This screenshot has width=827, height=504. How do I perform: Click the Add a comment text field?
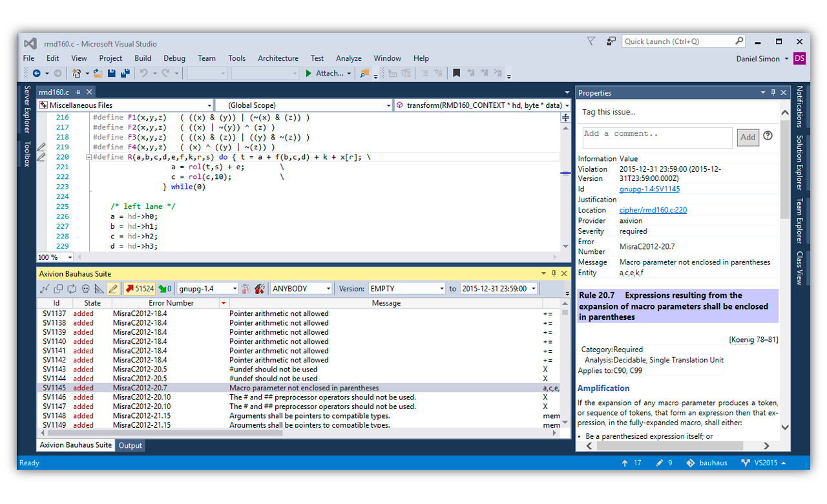point(656,137)
